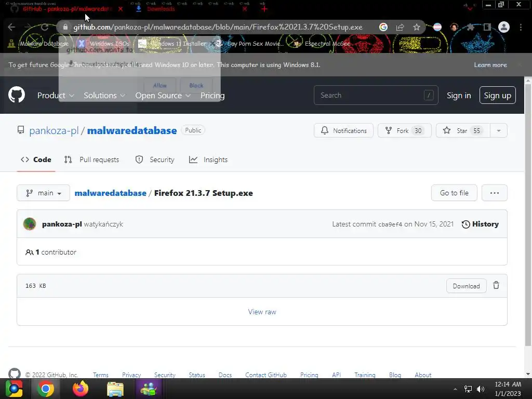Click Learn more in Chrome update banner

tap(490, 65)
